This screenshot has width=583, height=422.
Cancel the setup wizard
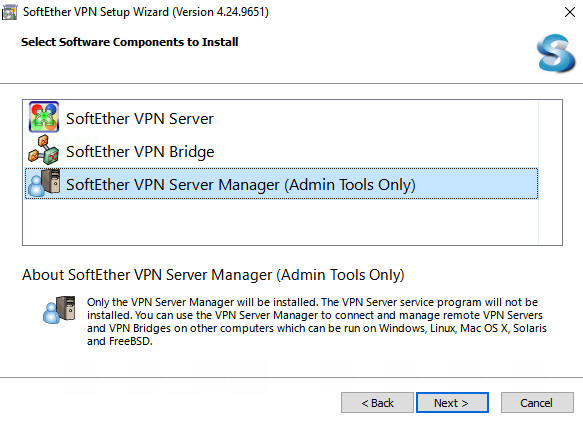click(537, 403)
